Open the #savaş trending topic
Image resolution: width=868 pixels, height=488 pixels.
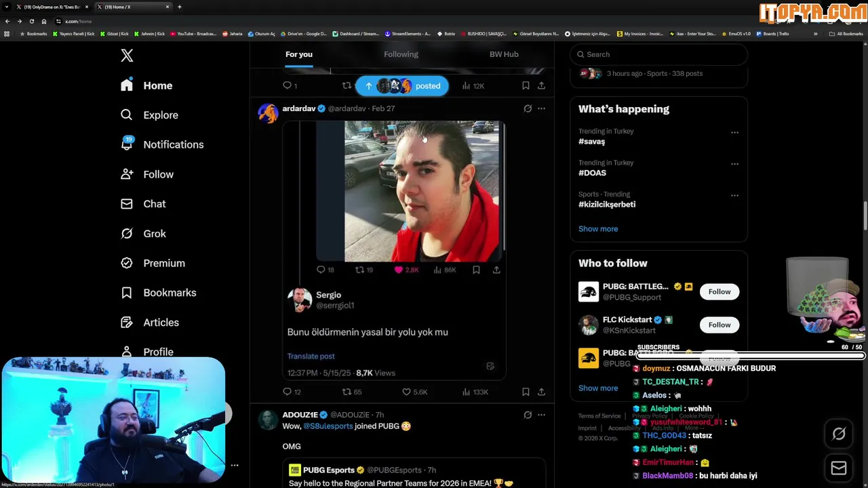point(591,142)
